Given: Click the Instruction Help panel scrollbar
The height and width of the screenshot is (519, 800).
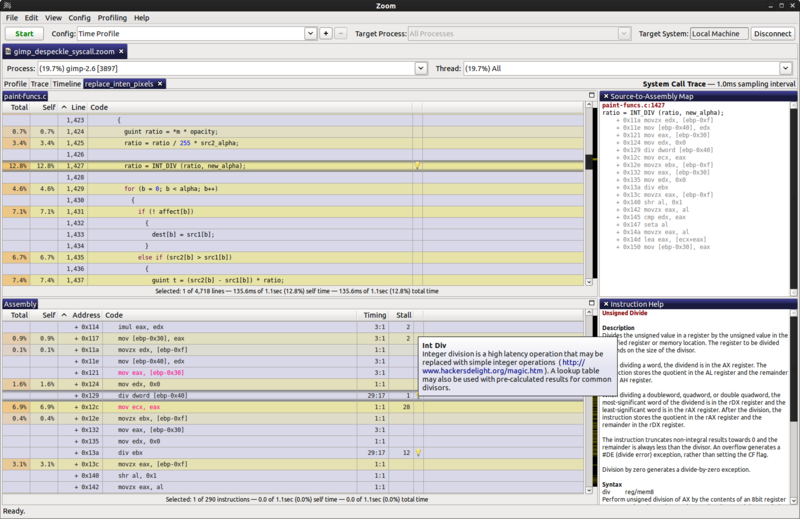Looking at the screenshot, I should (793, 406).
